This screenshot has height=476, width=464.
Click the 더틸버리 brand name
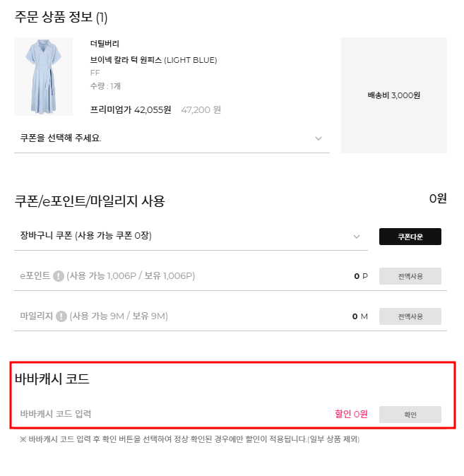pos(105,44)
